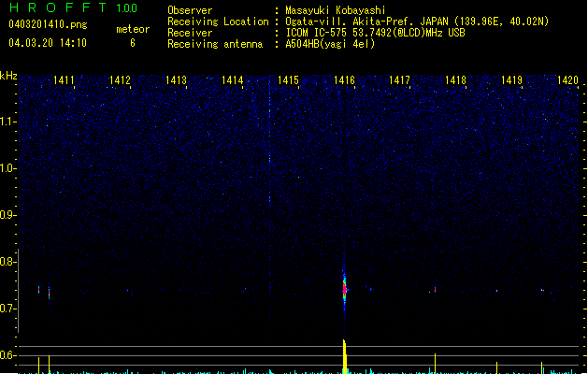The width and height of the screenshot is (588, 374).
Task: Click the 1420 time axis label
Action: click(x=567, y=80)
